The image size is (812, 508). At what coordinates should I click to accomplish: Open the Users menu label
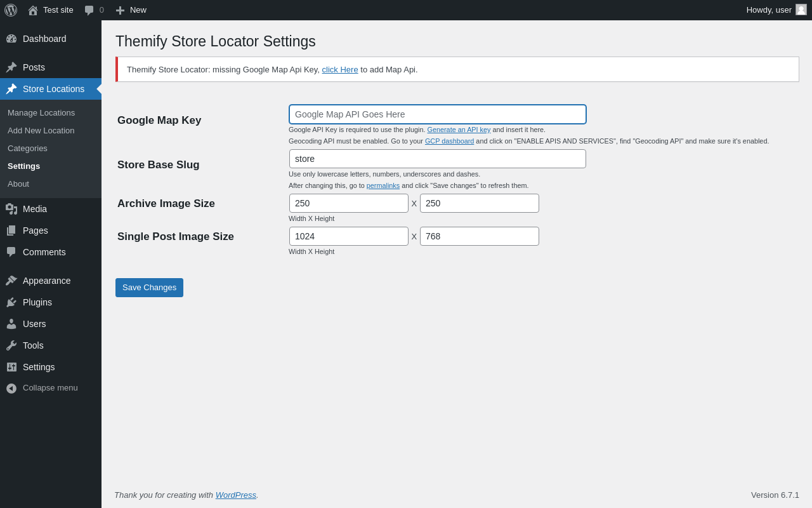34,324
